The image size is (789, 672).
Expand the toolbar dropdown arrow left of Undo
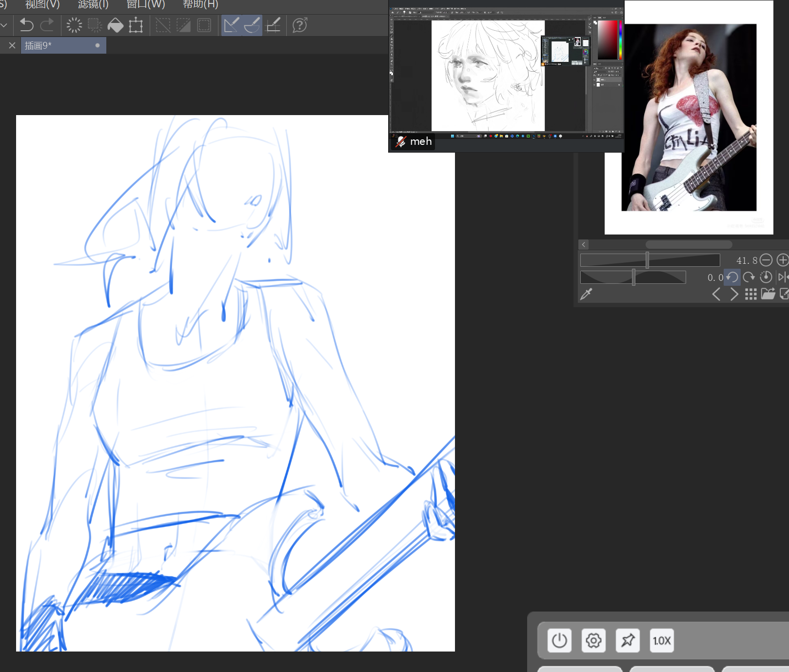(4, 25)
